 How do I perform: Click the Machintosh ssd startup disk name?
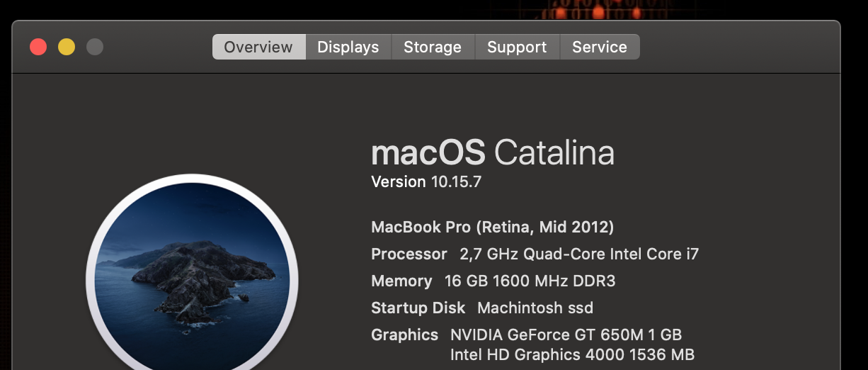(535, 308)
